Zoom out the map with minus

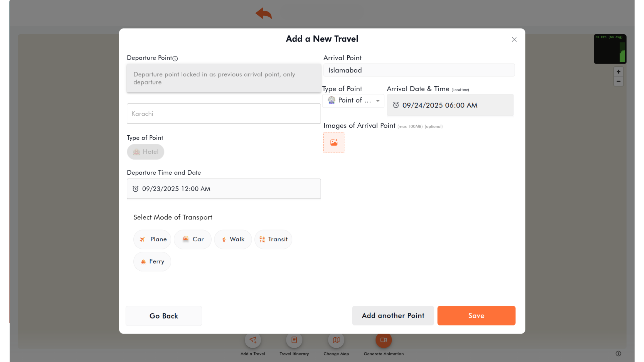[x=618, y=81]
